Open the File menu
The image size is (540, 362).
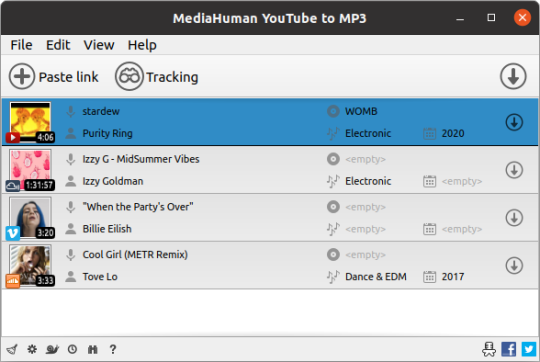(x=21, y=45)
